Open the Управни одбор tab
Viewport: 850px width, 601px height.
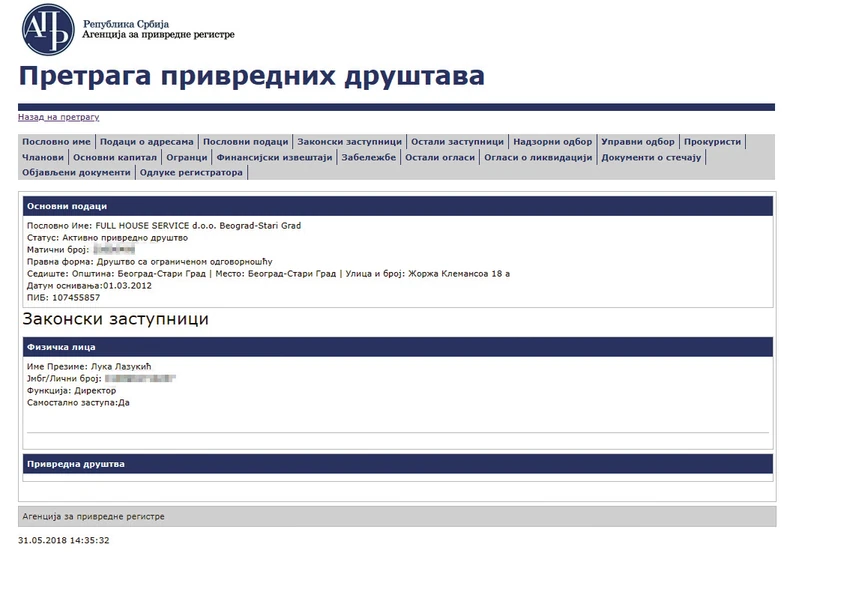click(x=638, y=141)
